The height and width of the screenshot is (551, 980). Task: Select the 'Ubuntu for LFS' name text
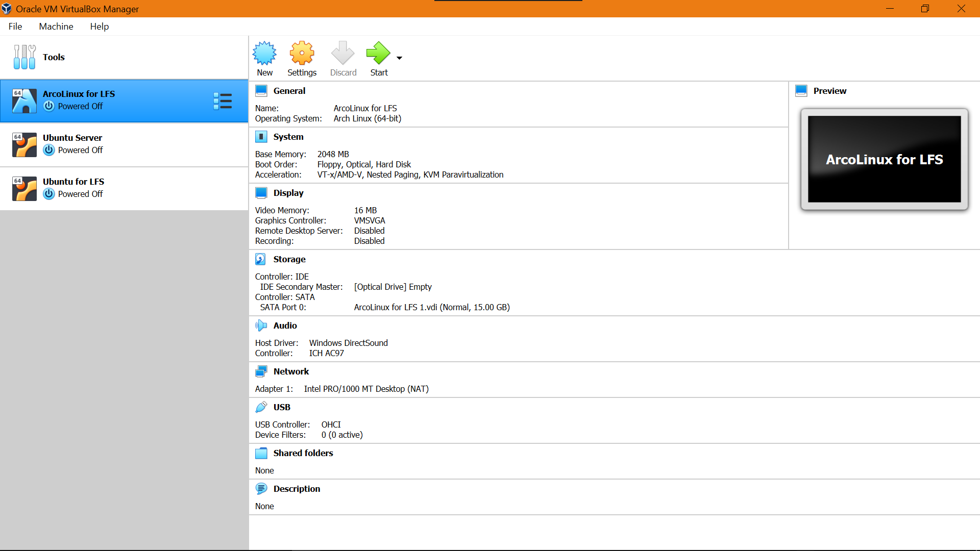73,182
